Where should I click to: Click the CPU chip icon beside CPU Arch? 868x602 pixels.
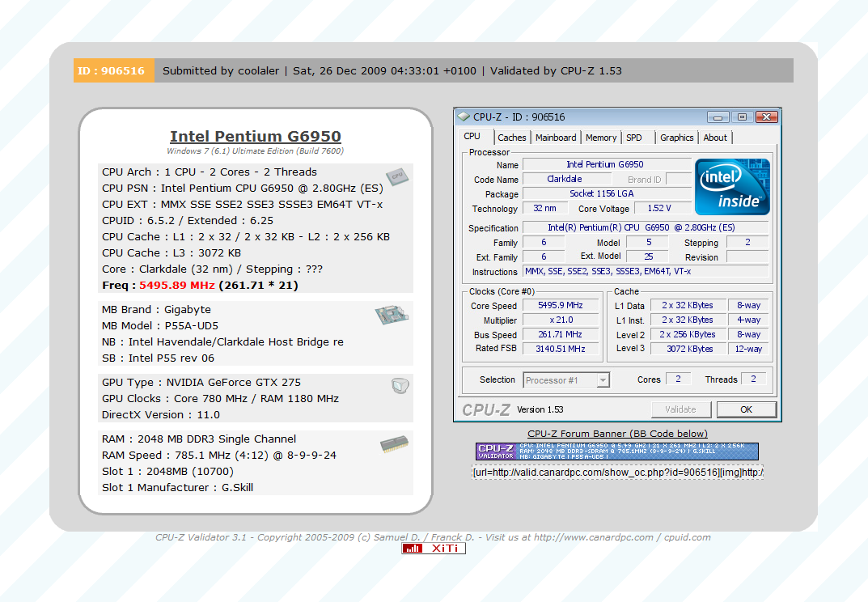pos(397,176)
